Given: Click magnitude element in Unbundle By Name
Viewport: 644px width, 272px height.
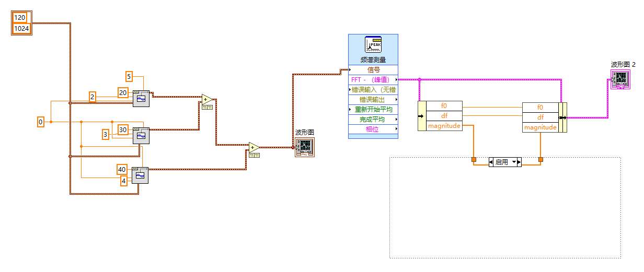Looking at the screenshot, I should point(444,126).
